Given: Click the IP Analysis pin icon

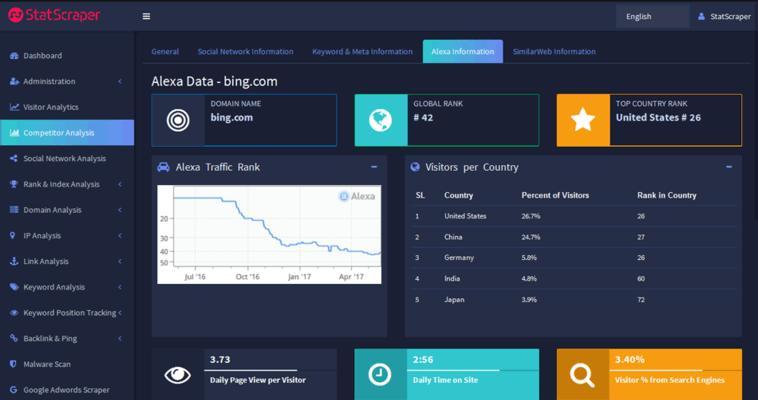Looking at the screenshot, I should [x=13, y=235].
